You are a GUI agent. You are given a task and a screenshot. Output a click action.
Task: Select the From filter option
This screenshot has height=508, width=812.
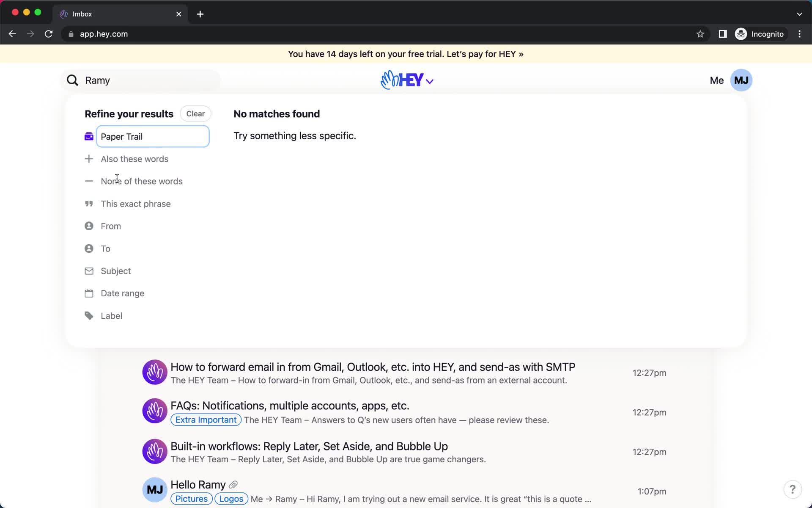111,226
